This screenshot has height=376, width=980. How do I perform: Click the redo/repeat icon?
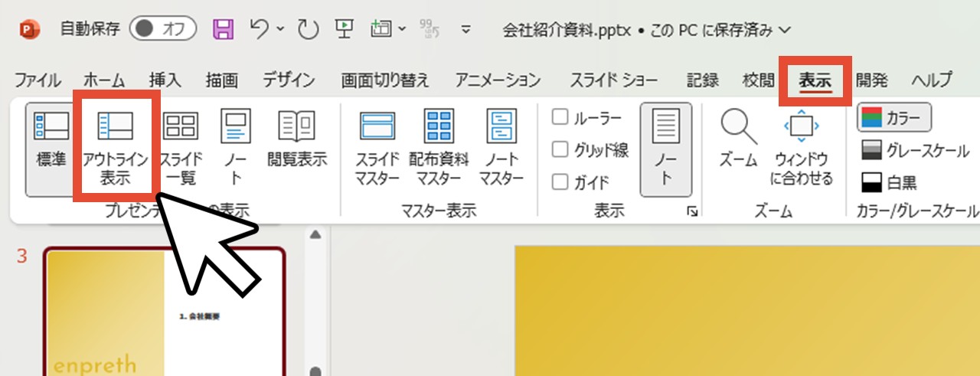tap(307, 30)
